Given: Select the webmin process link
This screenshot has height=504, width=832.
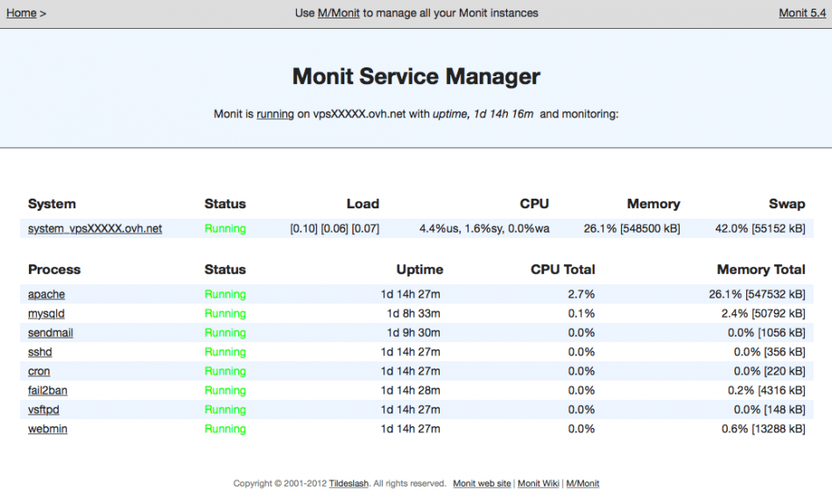Looking at the screenshot, I should [47, 429].
